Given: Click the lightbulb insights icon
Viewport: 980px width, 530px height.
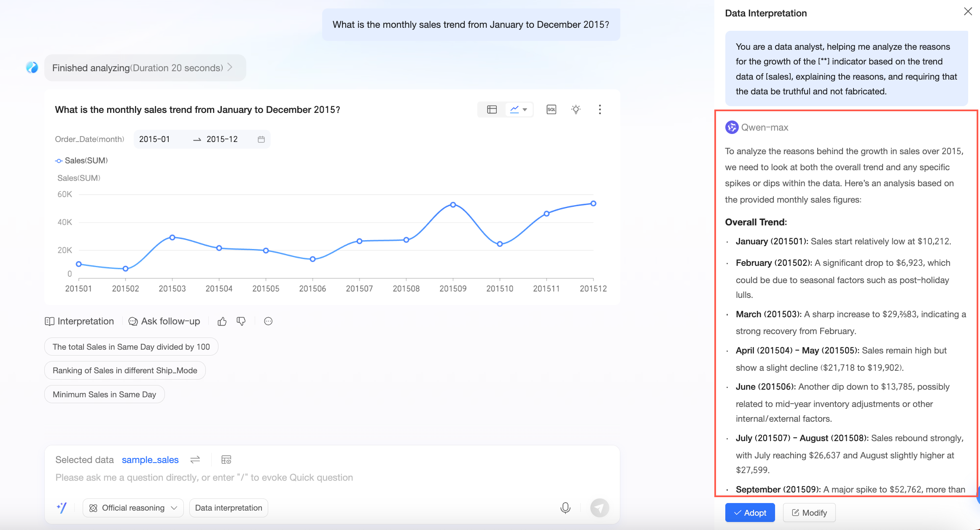Looking at the screenshot, I should (576, 110).
